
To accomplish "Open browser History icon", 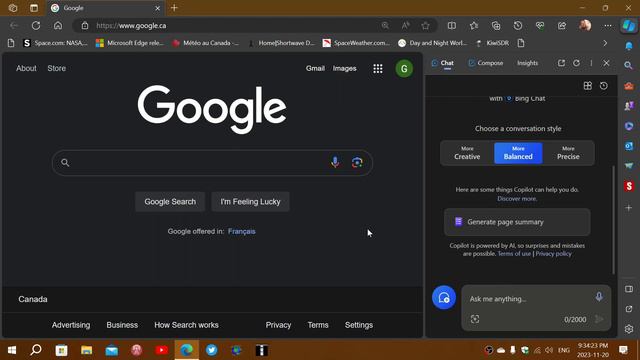I will pyautogui.click(x=518, y=26).
